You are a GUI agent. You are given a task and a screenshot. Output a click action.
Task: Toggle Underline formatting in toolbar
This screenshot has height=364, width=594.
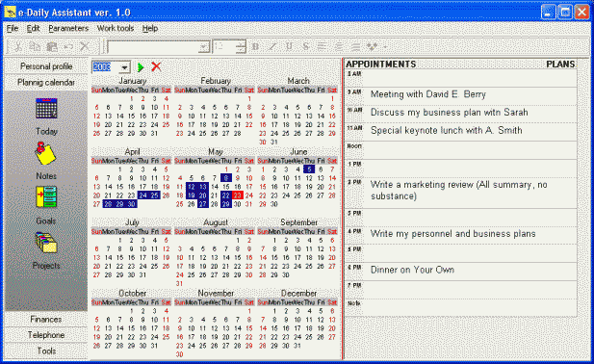click(289, 46)
